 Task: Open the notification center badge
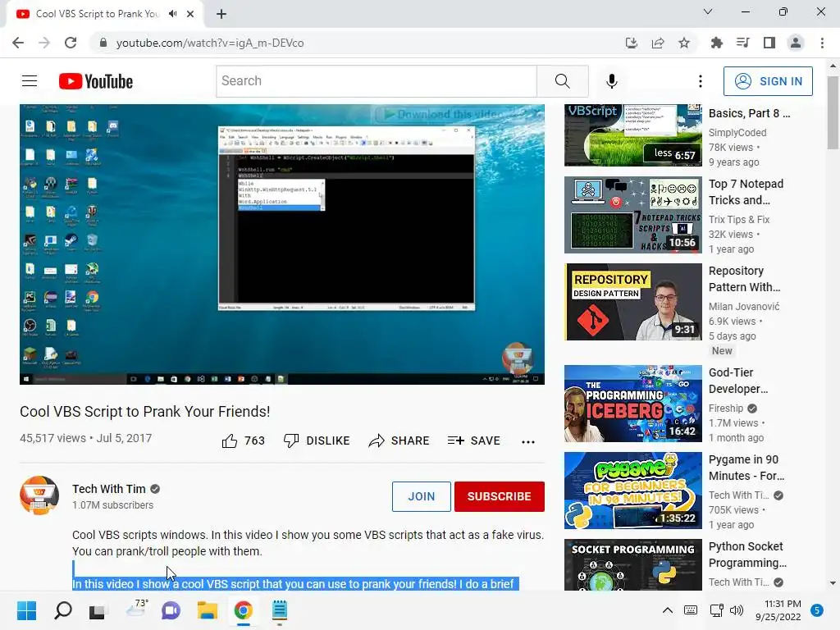[817, 610]
